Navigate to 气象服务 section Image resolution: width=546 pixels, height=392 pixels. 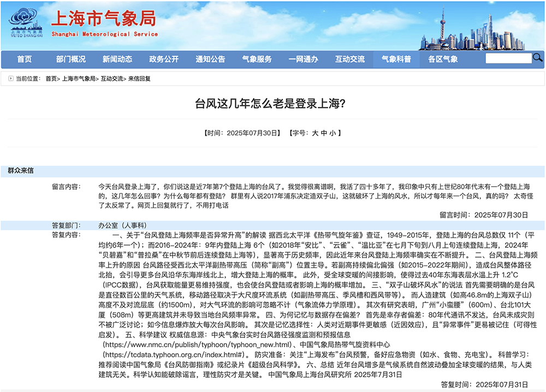tap(257, 60)
